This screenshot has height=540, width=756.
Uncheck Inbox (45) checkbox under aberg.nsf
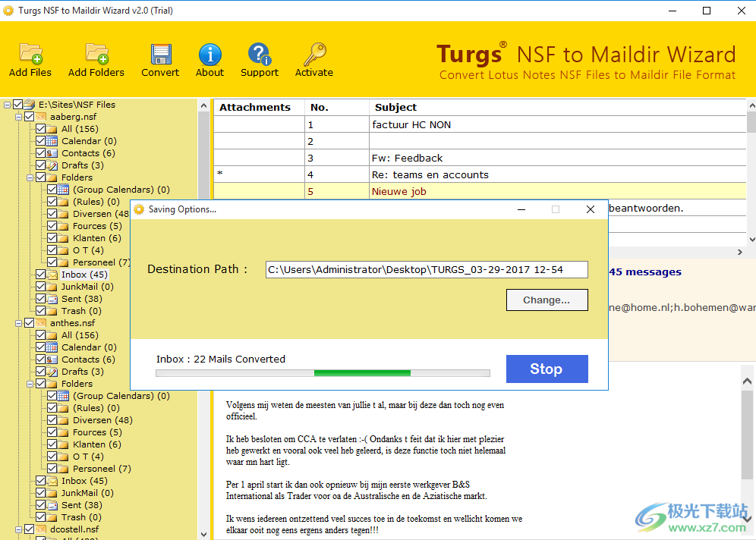[x=40, y=275]
